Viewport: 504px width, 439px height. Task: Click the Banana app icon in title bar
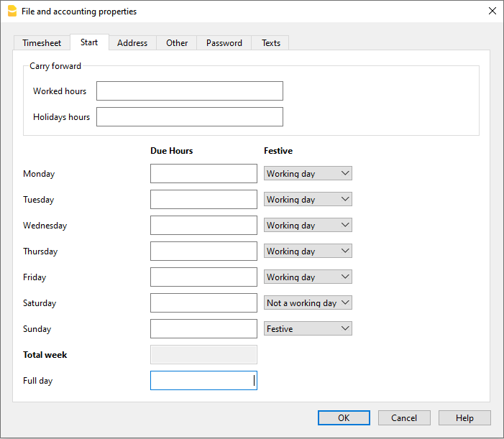pos(12,11)
